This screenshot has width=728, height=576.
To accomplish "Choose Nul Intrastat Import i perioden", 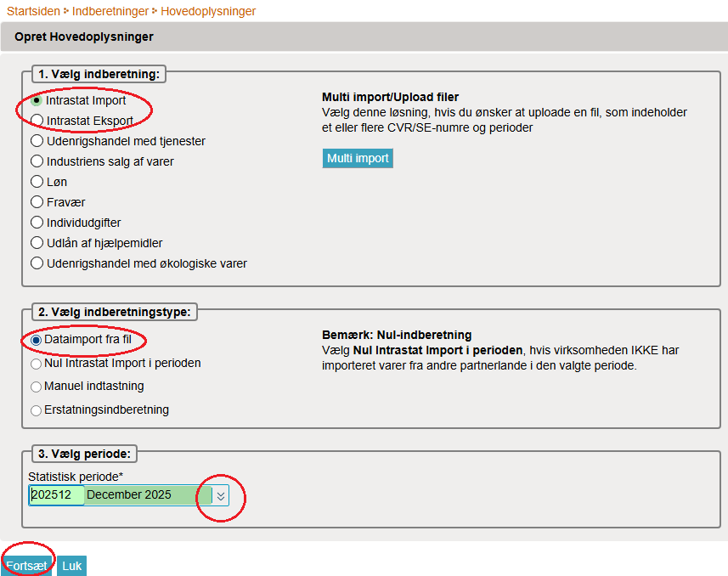I will (x=36, y=364).
